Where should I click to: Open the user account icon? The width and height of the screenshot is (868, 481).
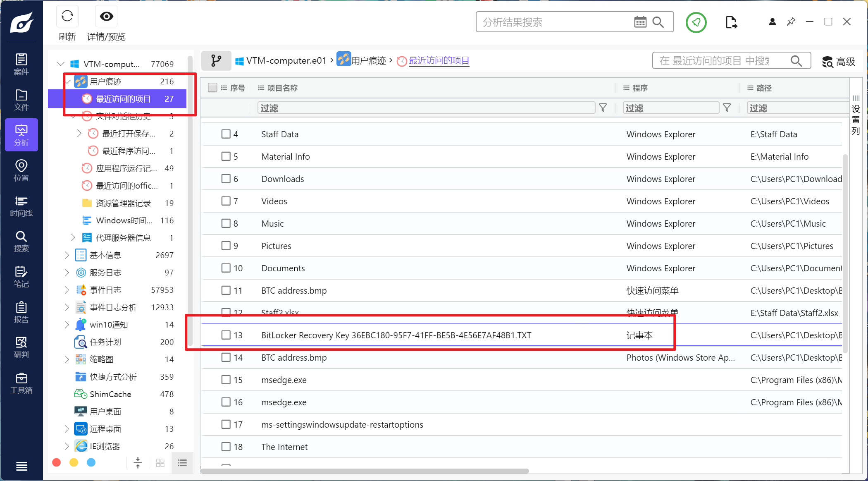(x=772, y=22)
